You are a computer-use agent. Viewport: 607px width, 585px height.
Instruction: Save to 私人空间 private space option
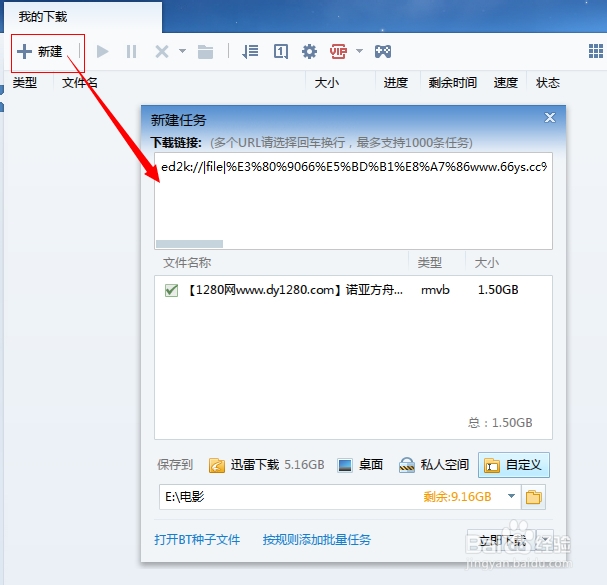[434, 465]
